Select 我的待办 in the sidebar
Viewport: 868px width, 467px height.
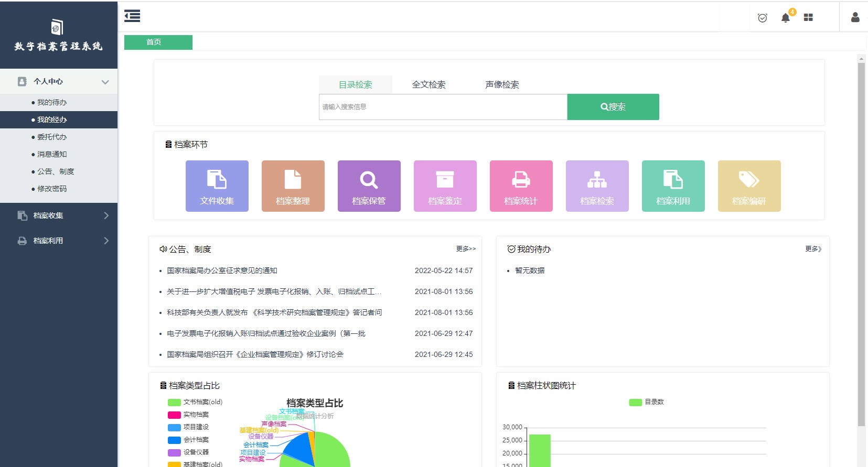pos(52,102)
